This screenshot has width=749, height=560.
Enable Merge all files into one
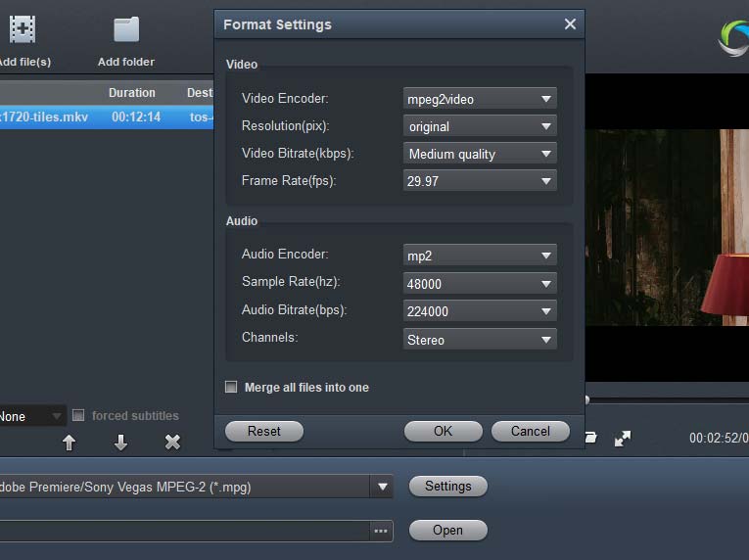(231, 387)
